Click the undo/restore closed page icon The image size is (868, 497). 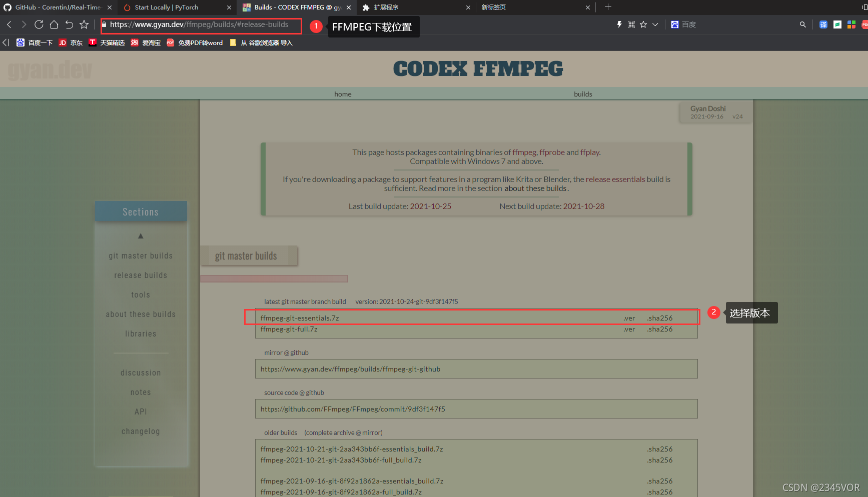click(x=69, y=24)
